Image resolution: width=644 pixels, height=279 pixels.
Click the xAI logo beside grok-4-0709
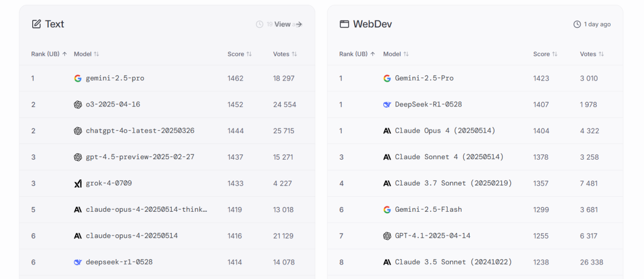[78, 183]
